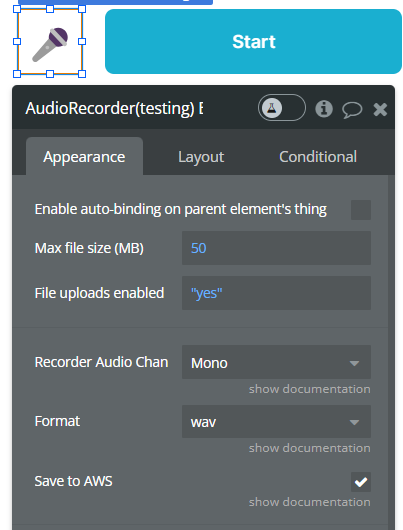Viewport: 403px width, 530px height.
Task: Click the Max file size field
Action: tap(276, 248)
